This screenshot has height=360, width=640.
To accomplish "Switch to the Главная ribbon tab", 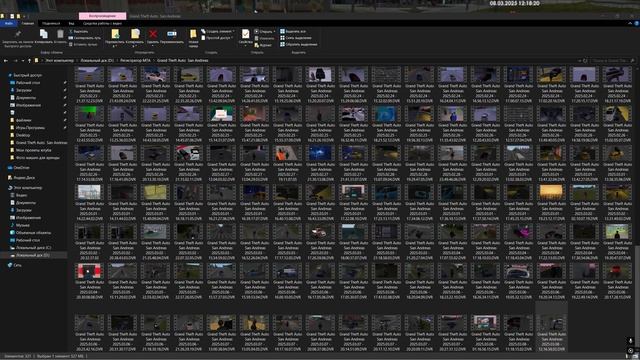I will 28,24.
